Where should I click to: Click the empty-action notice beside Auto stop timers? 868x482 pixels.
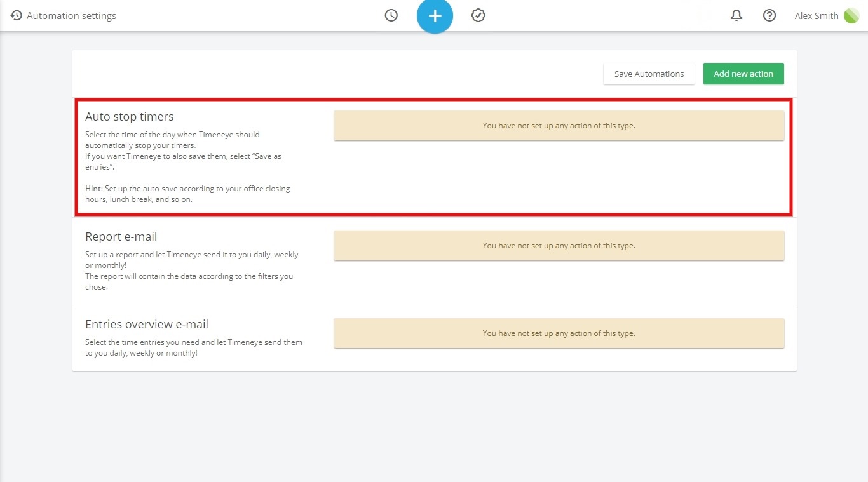559,126
